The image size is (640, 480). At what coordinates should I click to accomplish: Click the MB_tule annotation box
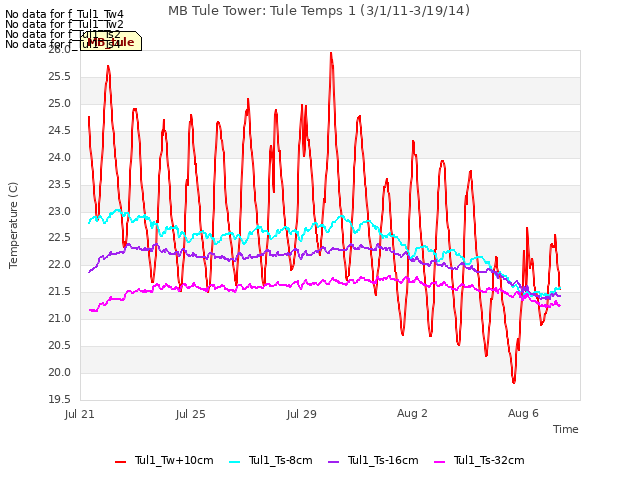click(111, 41)
